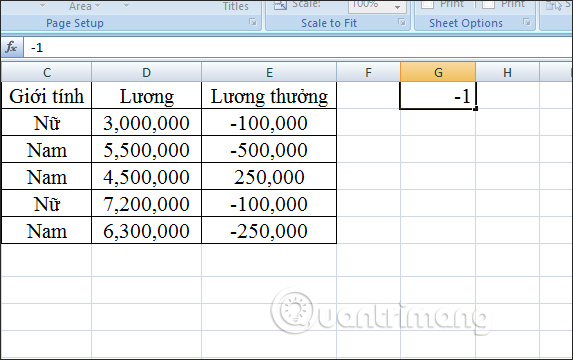Click the fx Insert Function icon
Screen dimensions: 573x360
(11, 47)
